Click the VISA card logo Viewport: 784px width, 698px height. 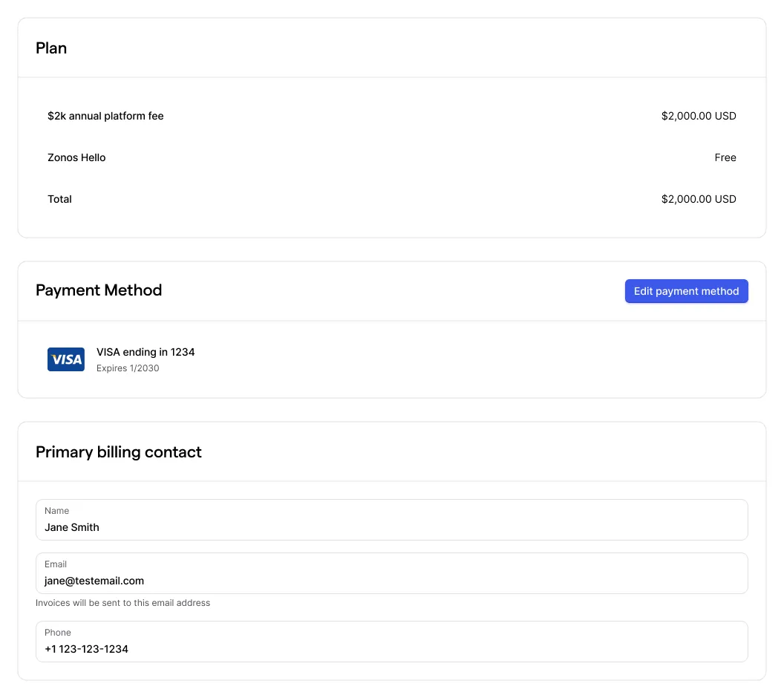click(x=66, y=359)
